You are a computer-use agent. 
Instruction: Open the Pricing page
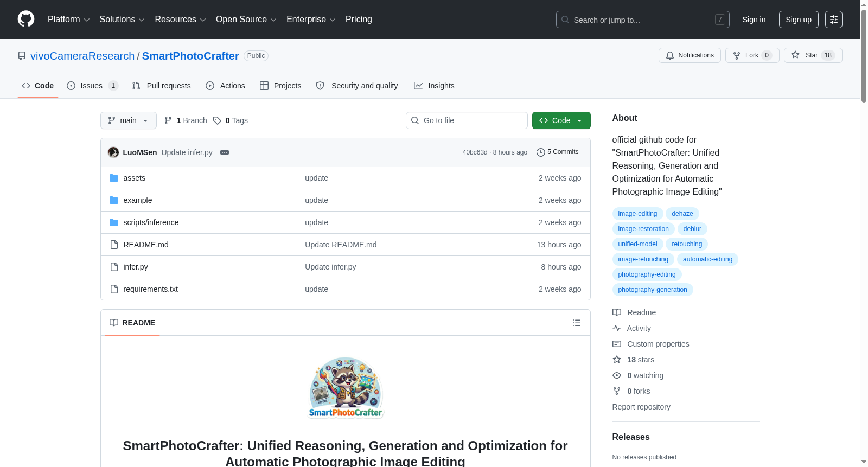(x=359, y=20)
